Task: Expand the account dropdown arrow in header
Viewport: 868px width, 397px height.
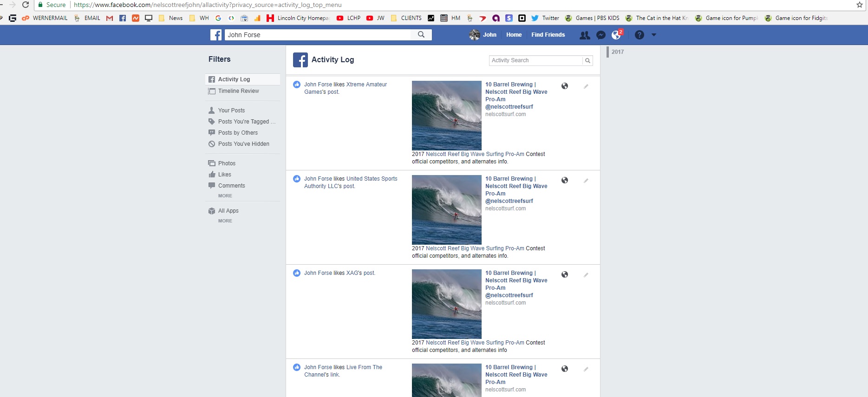Action: 654,35
